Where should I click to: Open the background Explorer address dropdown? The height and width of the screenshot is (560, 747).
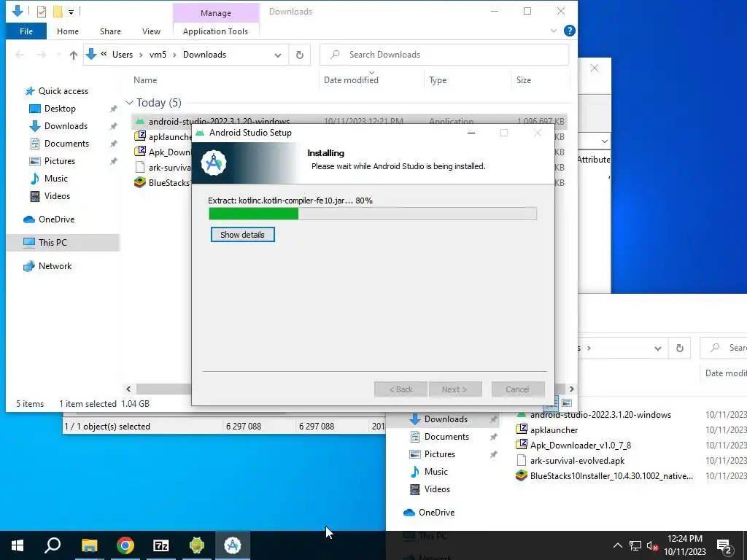[658, 348]
